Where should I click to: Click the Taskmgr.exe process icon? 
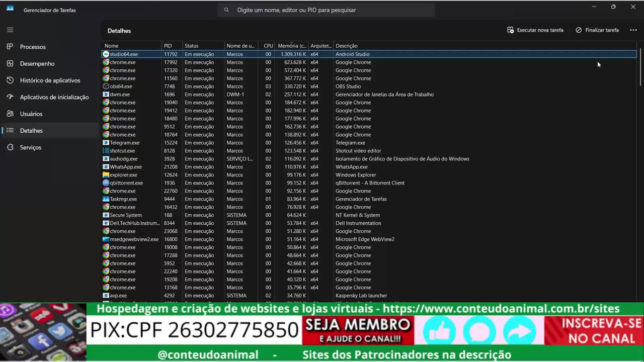(x=106, y=199)
